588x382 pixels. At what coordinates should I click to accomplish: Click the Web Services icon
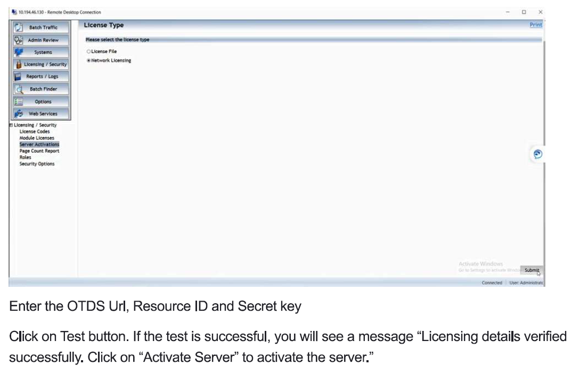point(19,113)
